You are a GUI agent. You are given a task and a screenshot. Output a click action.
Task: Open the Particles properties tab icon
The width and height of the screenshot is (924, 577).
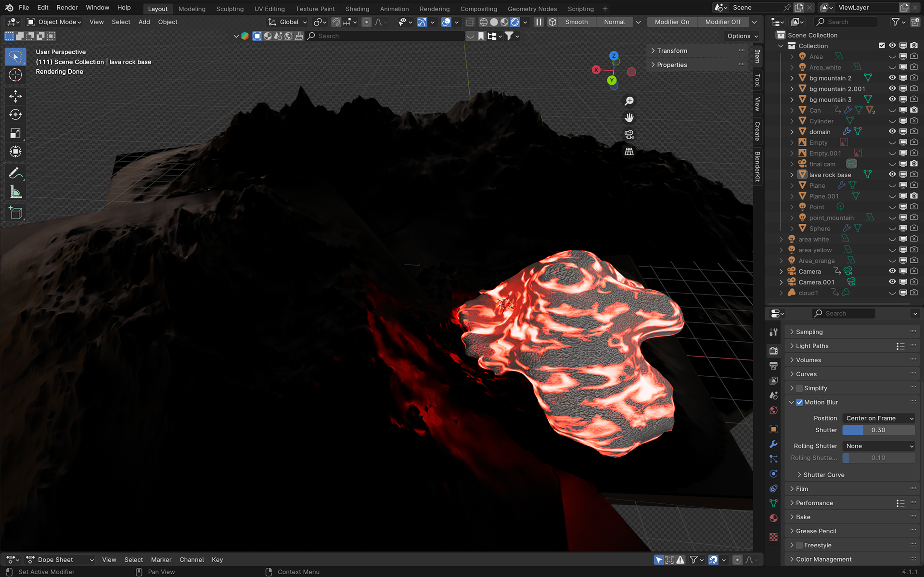[773, 459]
